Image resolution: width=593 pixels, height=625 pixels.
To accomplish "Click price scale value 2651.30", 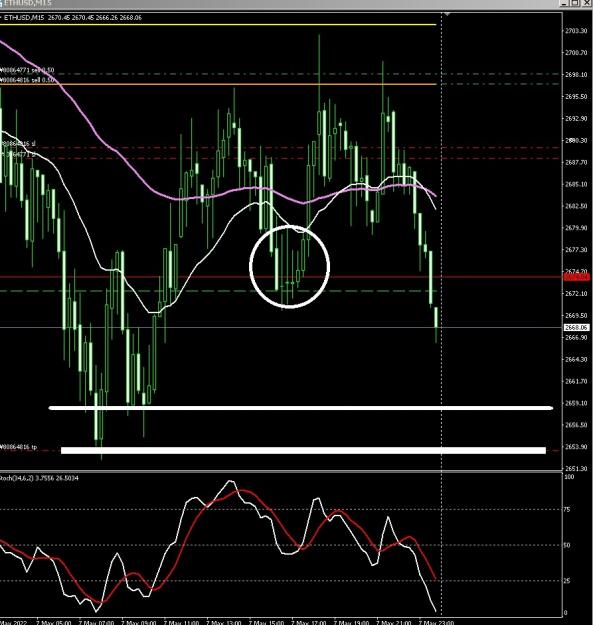I will (576, 468).
